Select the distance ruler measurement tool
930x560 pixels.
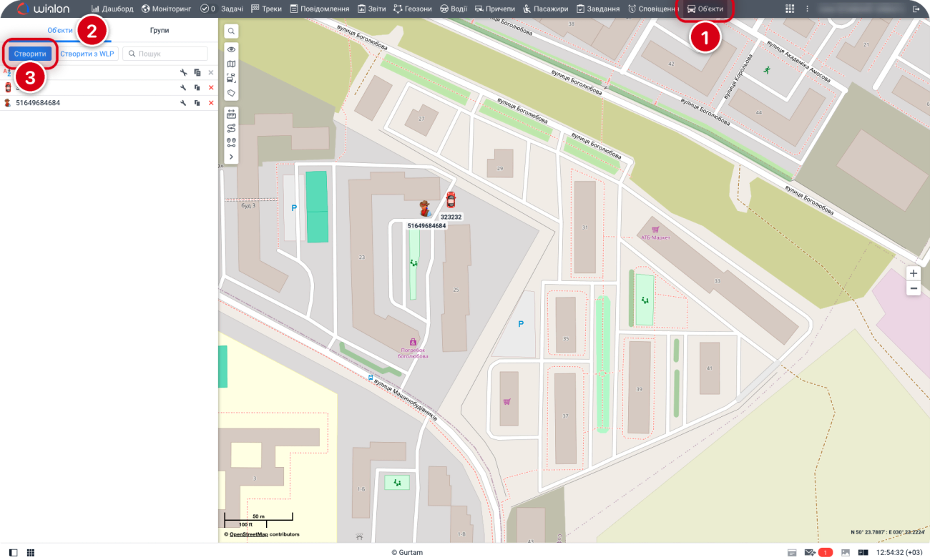(x=231, y=113)
